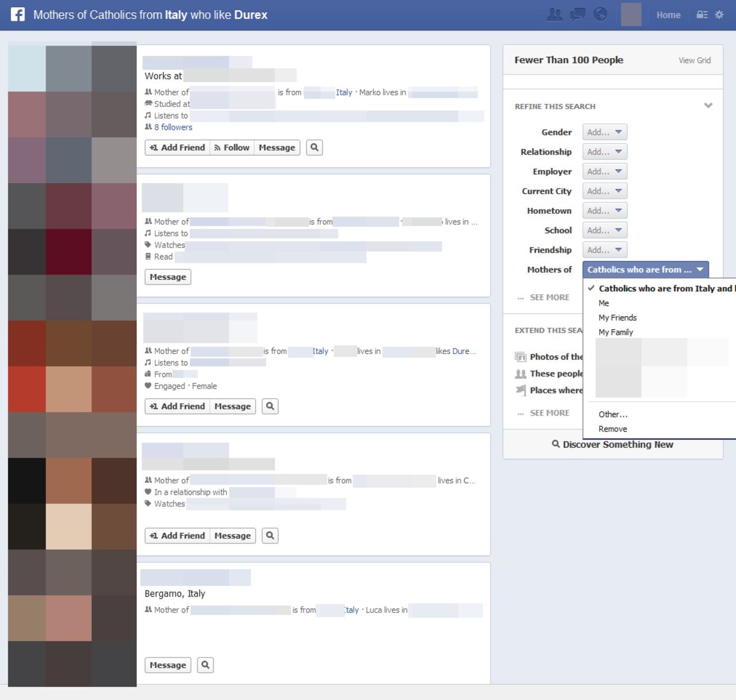Screen dimensions: 736x700
Task: Click the View Grid link
Action: coord(695,60)
